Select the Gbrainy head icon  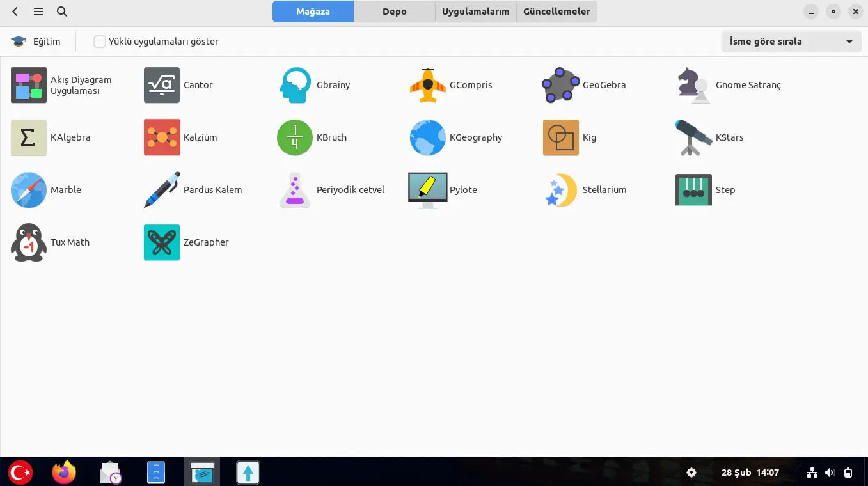pyautogui.click(x=295, y=85)
